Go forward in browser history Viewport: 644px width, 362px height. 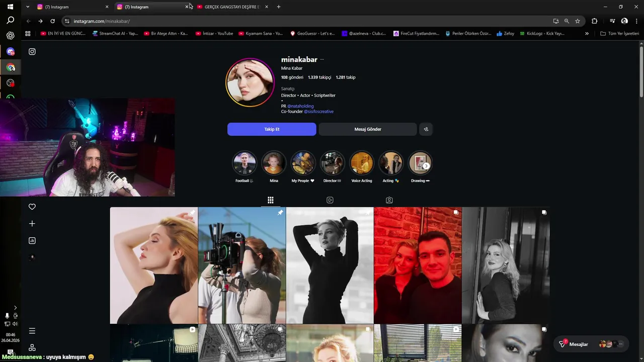[x=41, y=21]
